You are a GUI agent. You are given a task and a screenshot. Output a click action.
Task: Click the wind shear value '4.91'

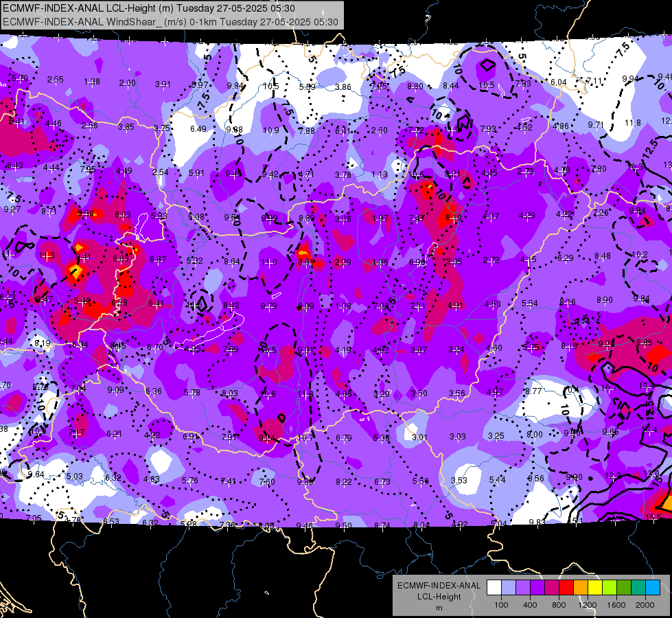coord(456,306)
